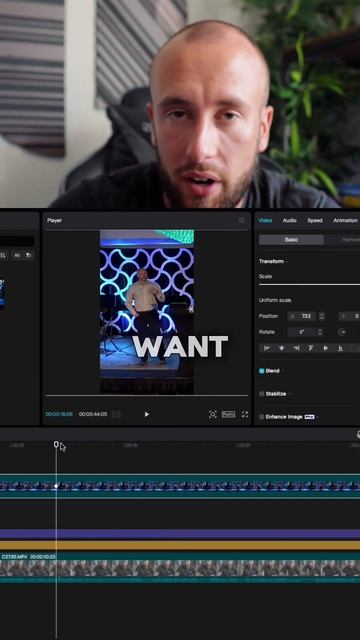Click the timeline playhead handle
This screenshot has height=640, width=360.
(56, 444)
